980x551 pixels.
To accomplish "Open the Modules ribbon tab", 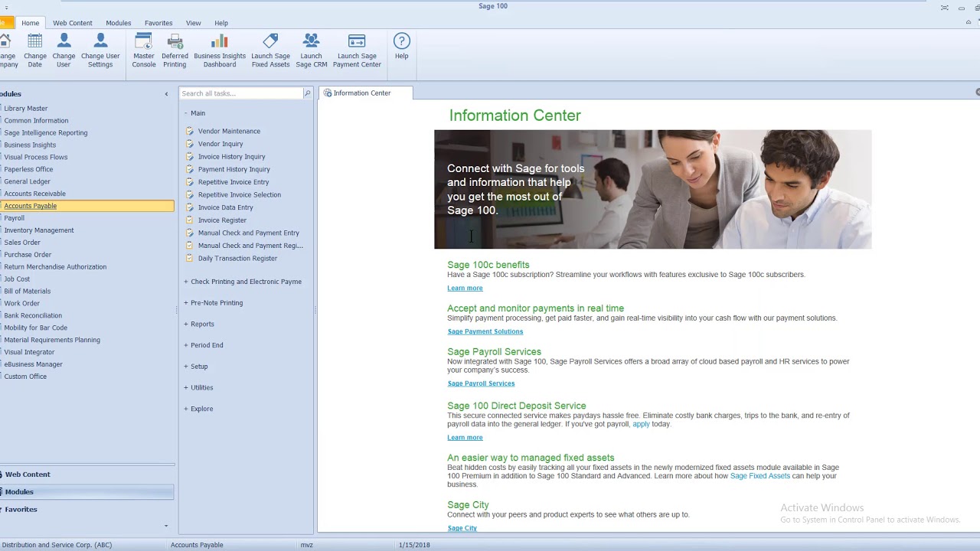I will 119,23.
